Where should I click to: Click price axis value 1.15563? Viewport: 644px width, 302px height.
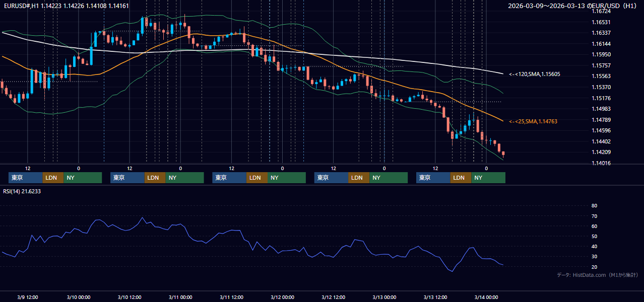601,76
